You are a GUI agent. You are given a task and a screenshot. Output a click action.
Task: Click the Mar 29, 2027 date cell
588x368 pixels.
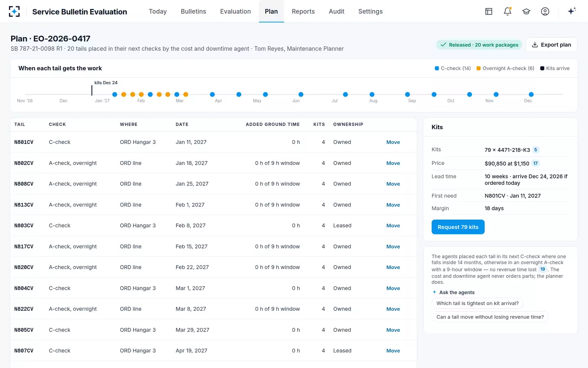click(192, 330)
